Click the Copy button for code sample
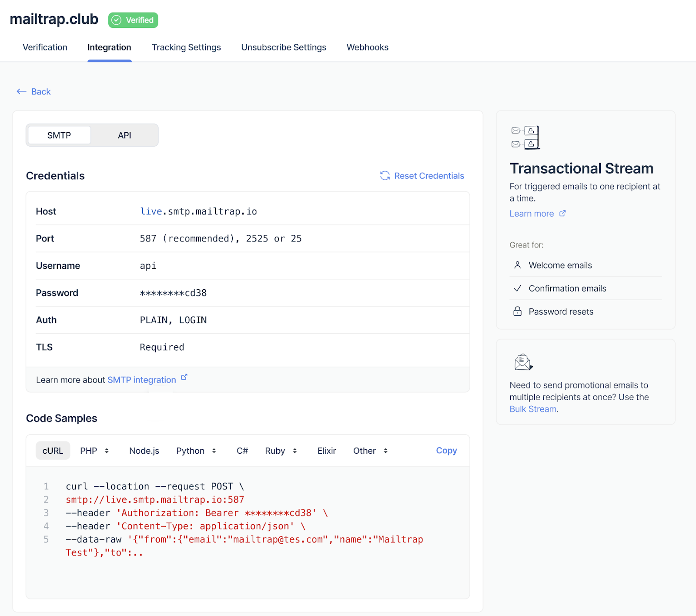The width and height of the screenshot is (696, 616). (446, 450)
